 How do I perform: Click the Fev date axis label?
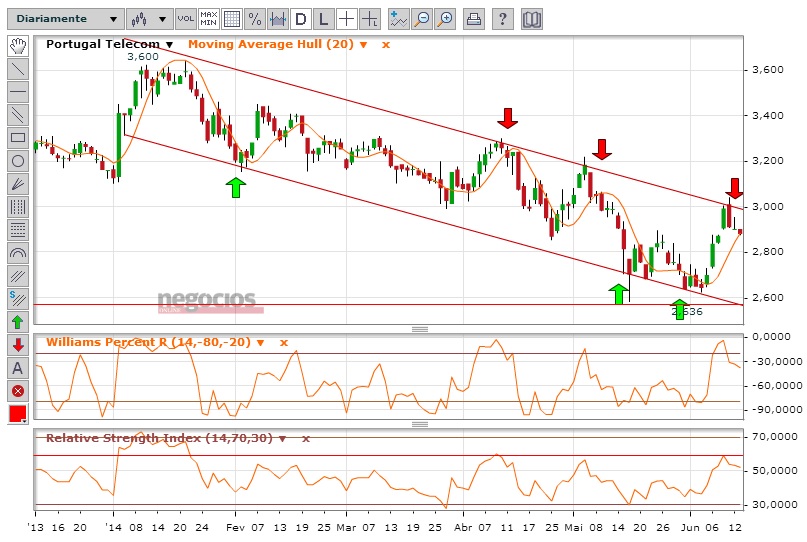click(x=236, y=528)
